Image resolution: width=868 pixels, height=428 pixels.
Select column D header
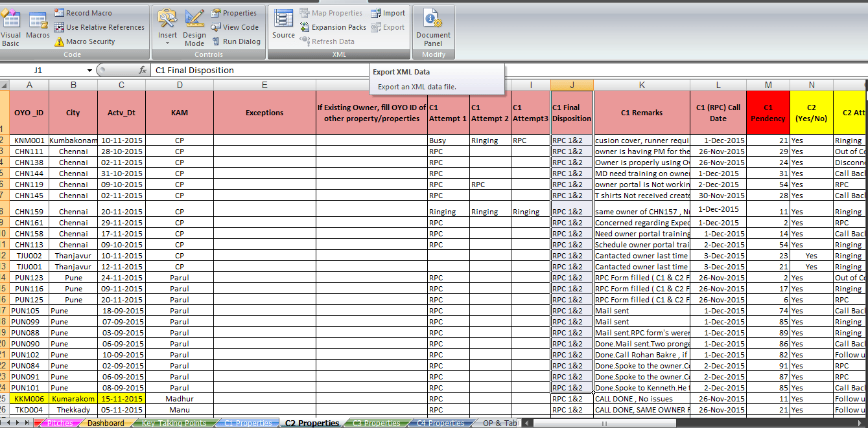point(180,85)
